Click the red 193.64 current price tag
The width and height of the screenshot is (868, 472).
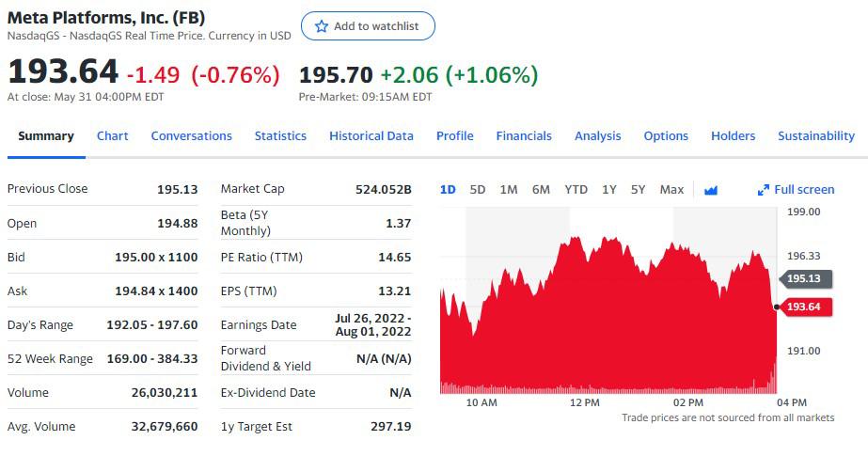tap(805, 307)
